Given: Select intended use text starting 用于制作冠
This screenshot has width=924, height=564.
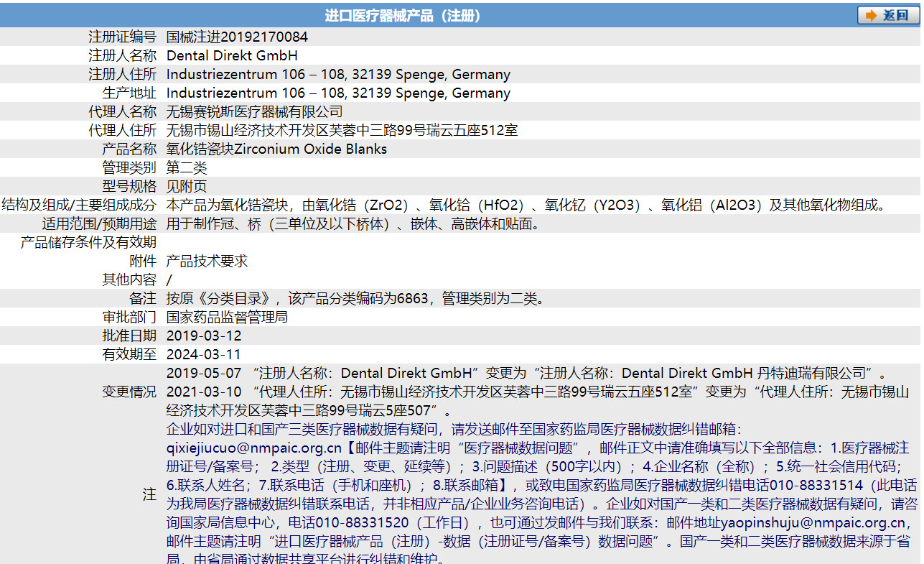Looking at the screenshot, I should click(353, 223).
